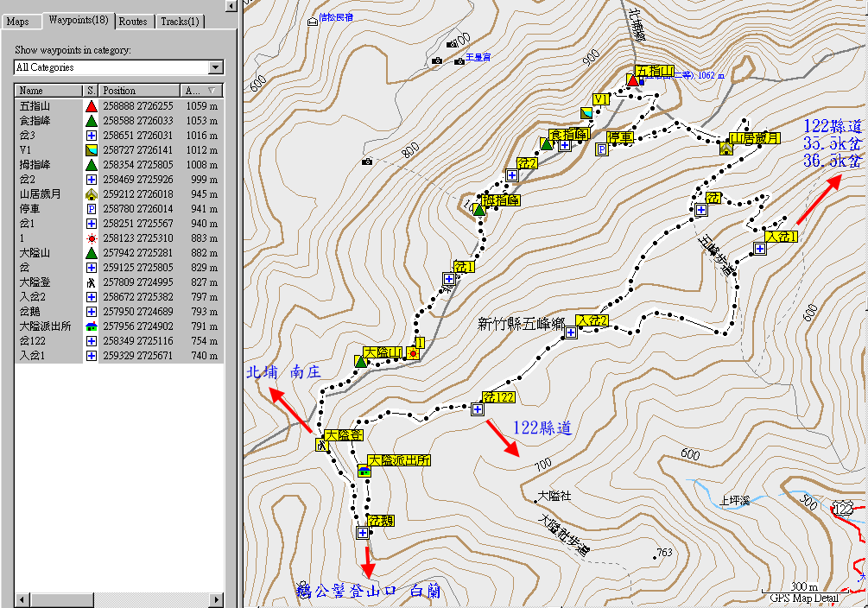Viewport: 868px width, 608px height.
Task: Switch to the Maps tab
Action: coord(18,21)
